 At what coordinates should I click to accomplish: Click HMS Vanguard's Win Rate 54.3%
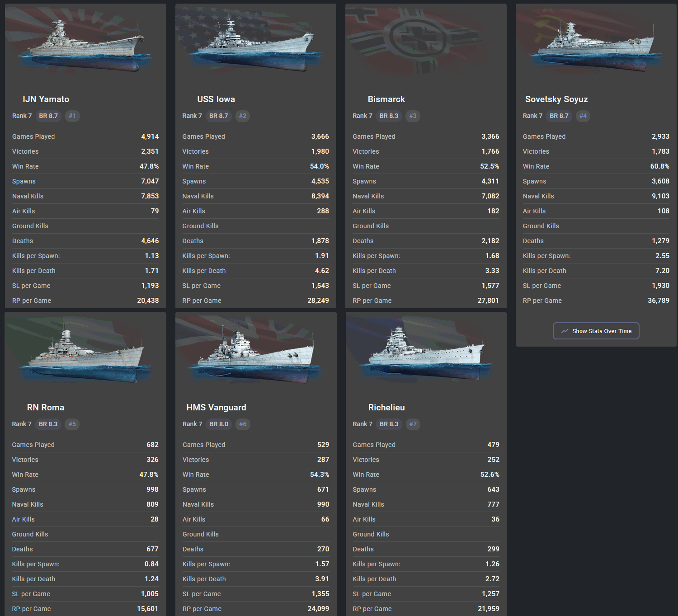click(x=320, y=475)
